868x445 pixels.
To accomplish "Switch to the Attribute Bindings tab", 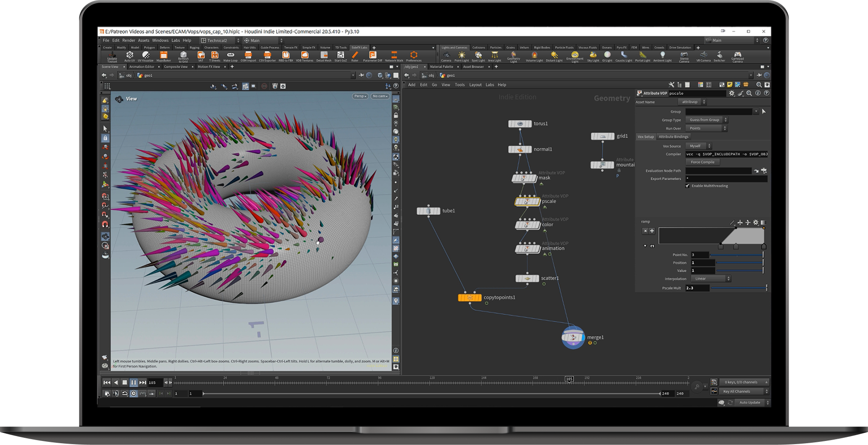I will (x=673, y=137).
